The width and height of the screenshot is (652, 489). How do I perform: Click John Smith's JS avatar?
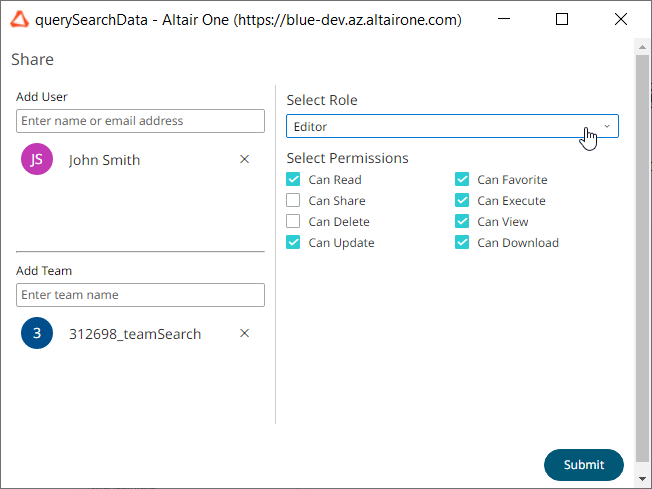(37, 160)
